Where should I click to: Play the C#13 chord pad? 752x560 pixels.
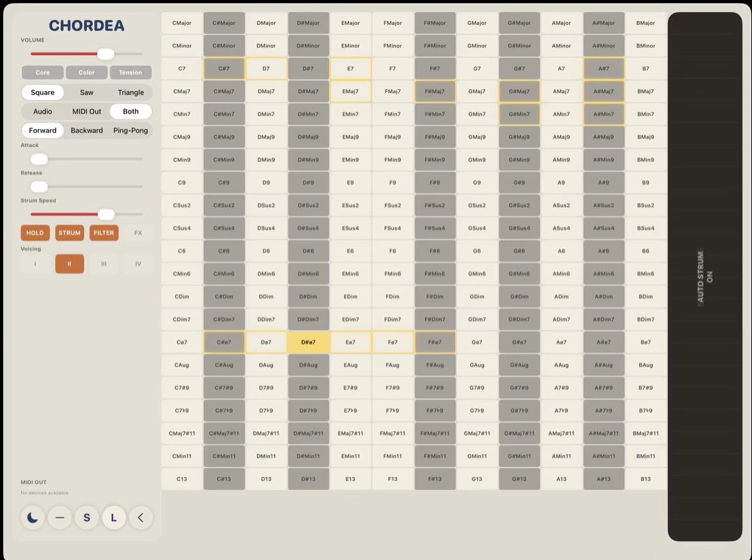pyautogui.click(x=224, y=479)
